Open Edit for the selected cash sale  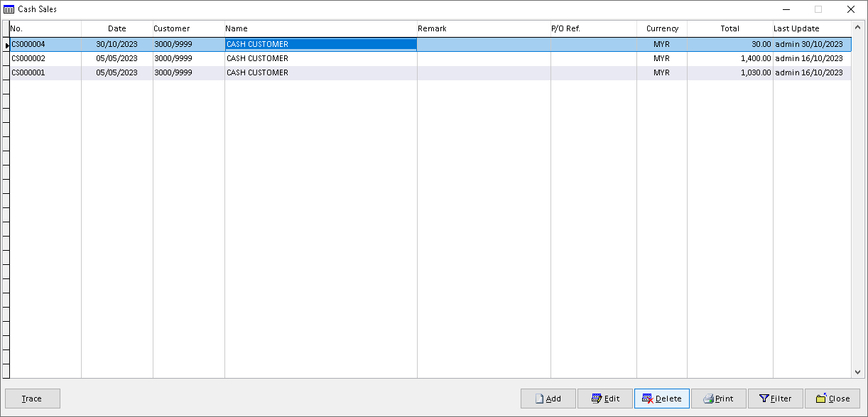(x=604, y=399)
